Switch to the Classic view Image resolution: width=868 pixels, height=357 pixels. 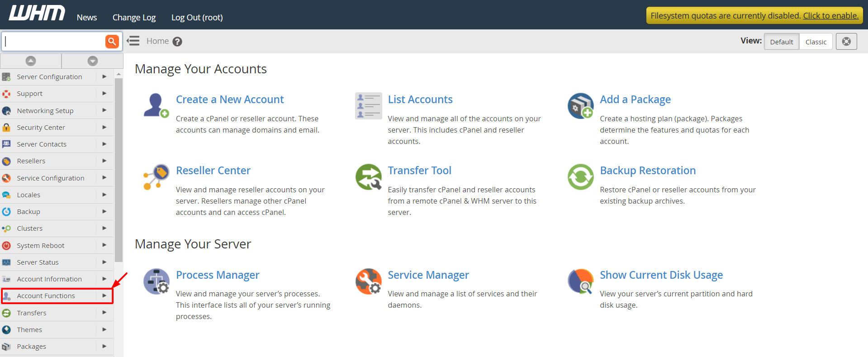(816, 42)
